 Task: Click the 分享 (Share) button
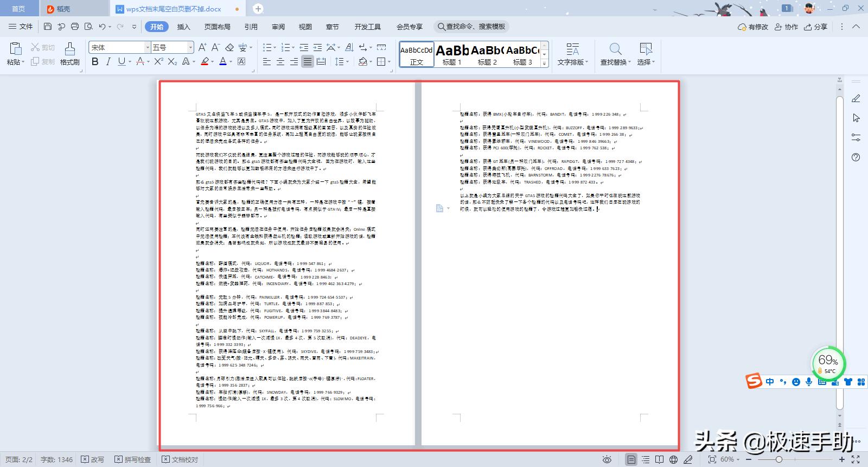(816, 27)
